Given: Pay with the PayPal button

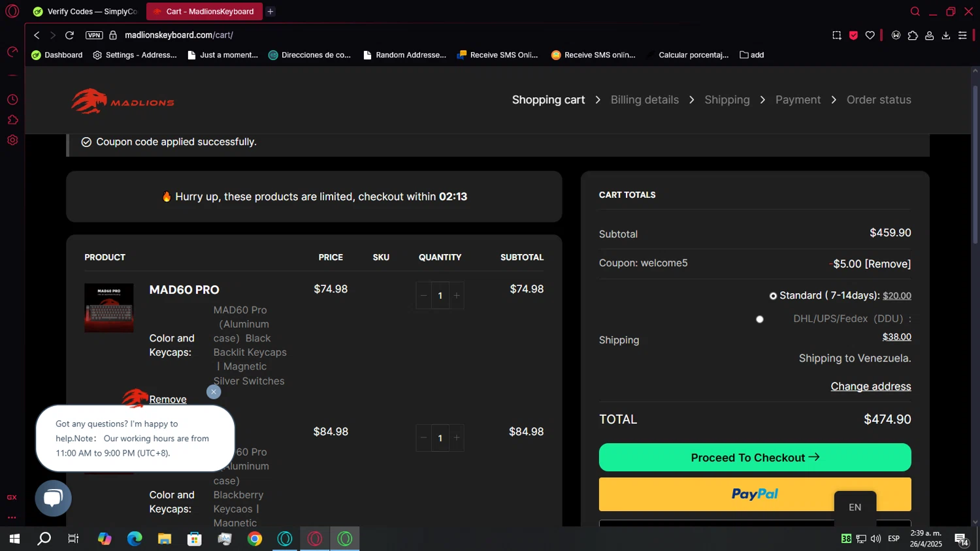Looking at the screenshot, I should coord(755,494).
